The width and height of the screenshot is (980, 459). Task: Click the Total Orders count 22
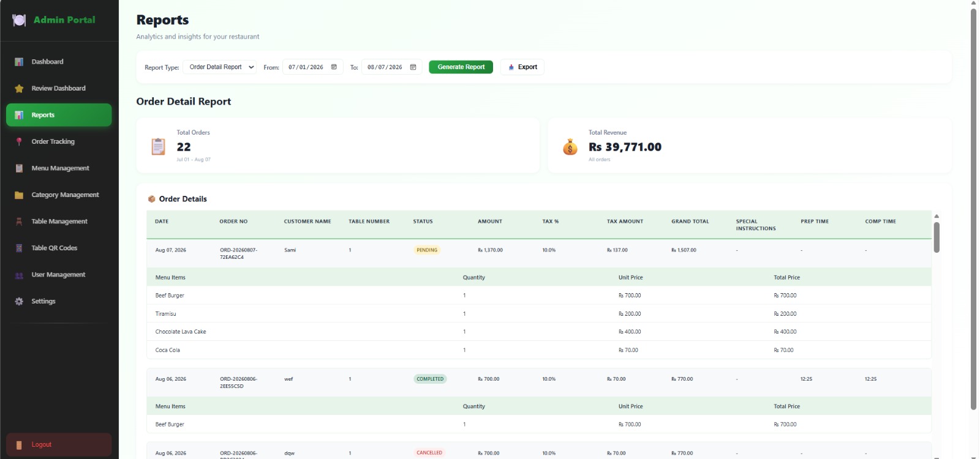pos(184,147)
